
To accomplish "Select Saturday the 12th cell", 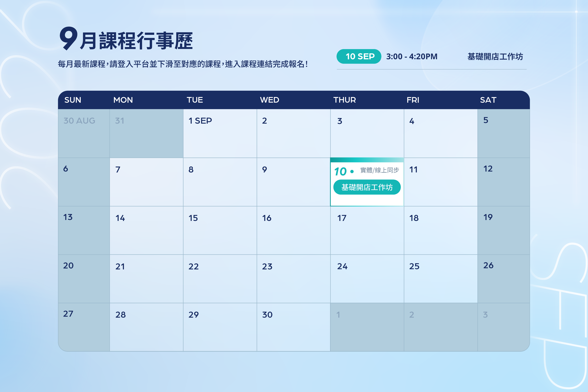I will [503, 182].
